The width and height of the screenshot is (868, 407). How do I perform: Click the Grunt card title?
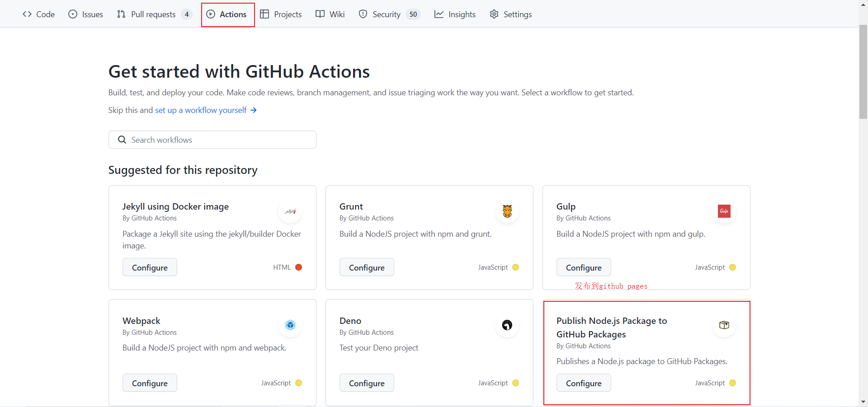pyautogui.click(x=351, y=206)
